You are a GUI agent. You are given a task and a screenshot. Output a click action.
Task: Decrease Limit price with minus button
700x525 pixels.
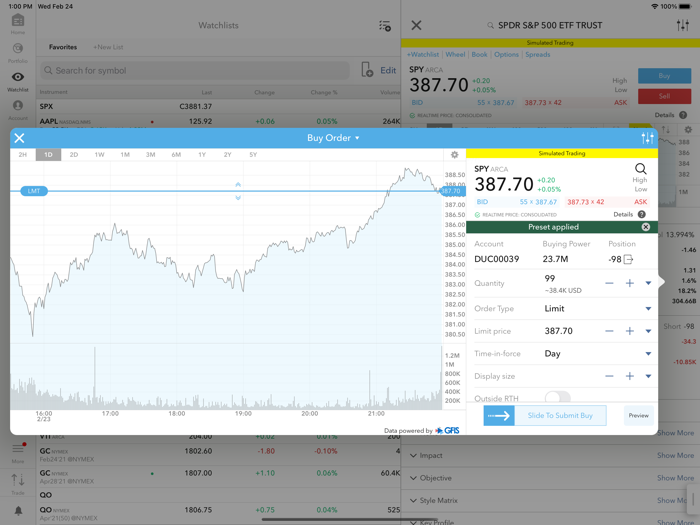[609, 331]
